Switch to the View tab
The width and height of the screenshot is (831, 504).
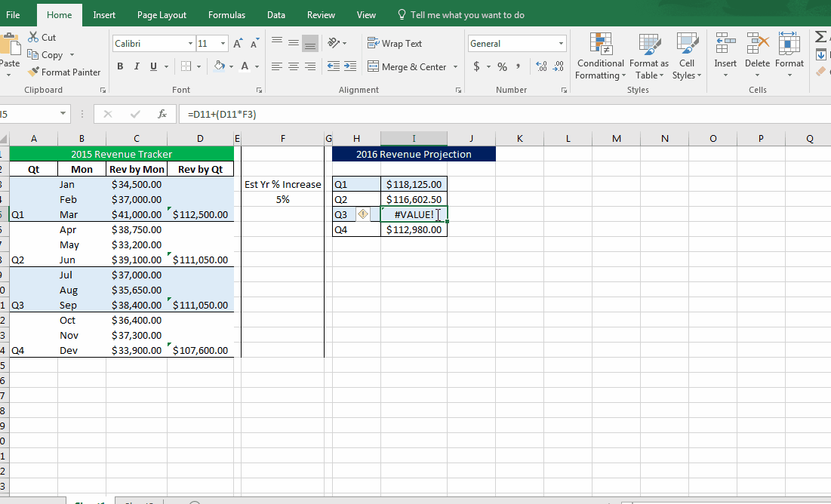pyautogui.click(x=366, y=15)
